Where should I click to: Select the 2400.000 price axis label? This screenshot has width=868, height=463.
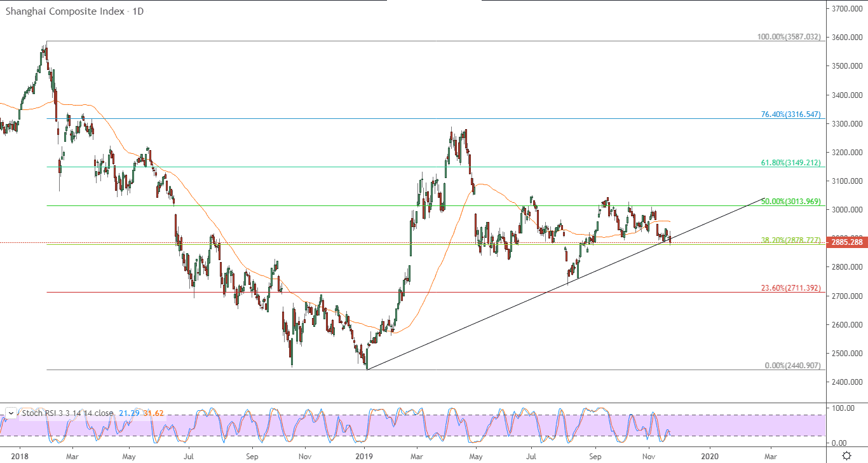(x=847, y=382)
